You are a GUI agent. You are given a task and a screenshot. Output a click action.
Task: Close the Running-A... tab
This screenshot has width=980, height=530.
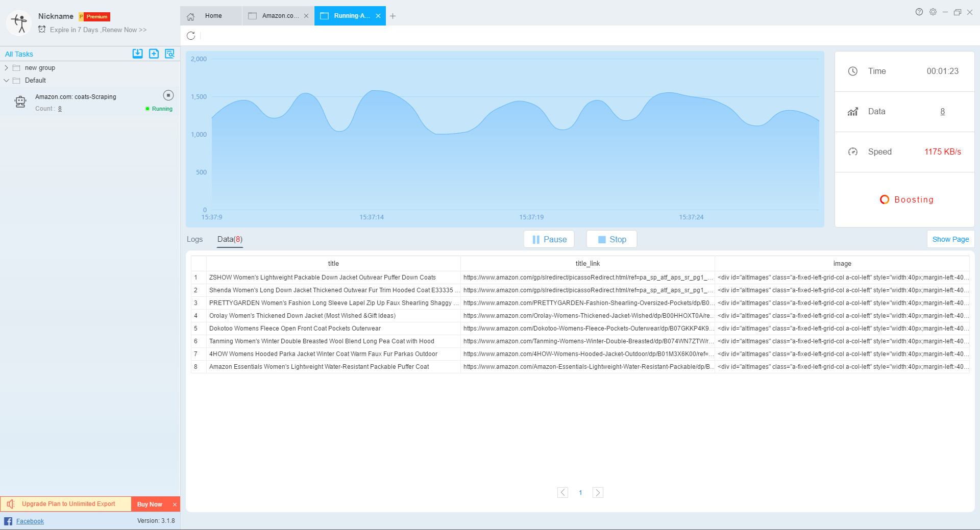click(378, 16)
